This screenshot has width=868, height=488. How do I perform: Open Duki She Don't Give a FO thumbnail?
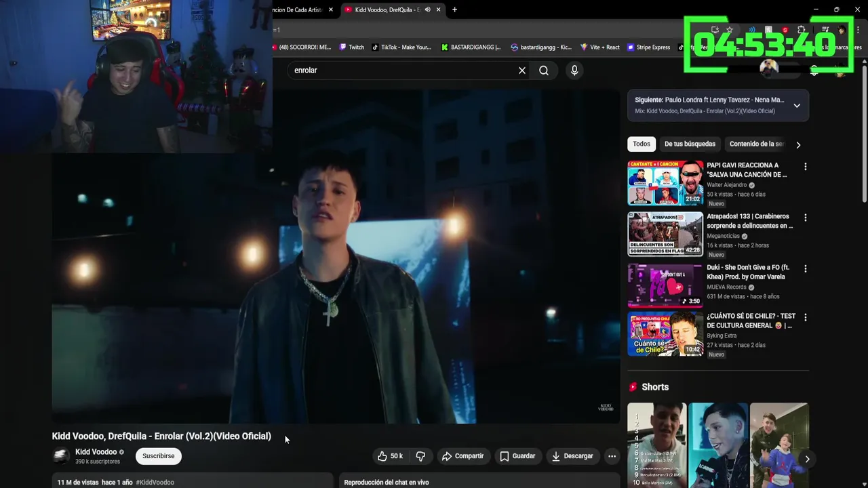(x=665, y=285)
